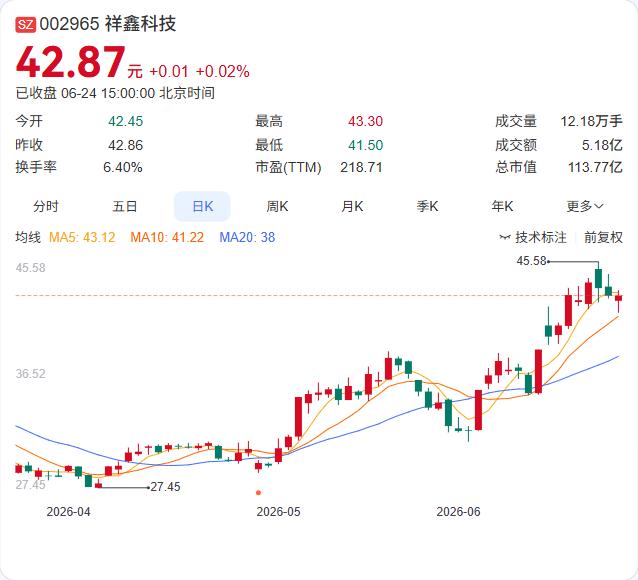Click the price change +0.01
The width and height of the screenshot is (638, 580).
tap(169, 72)
